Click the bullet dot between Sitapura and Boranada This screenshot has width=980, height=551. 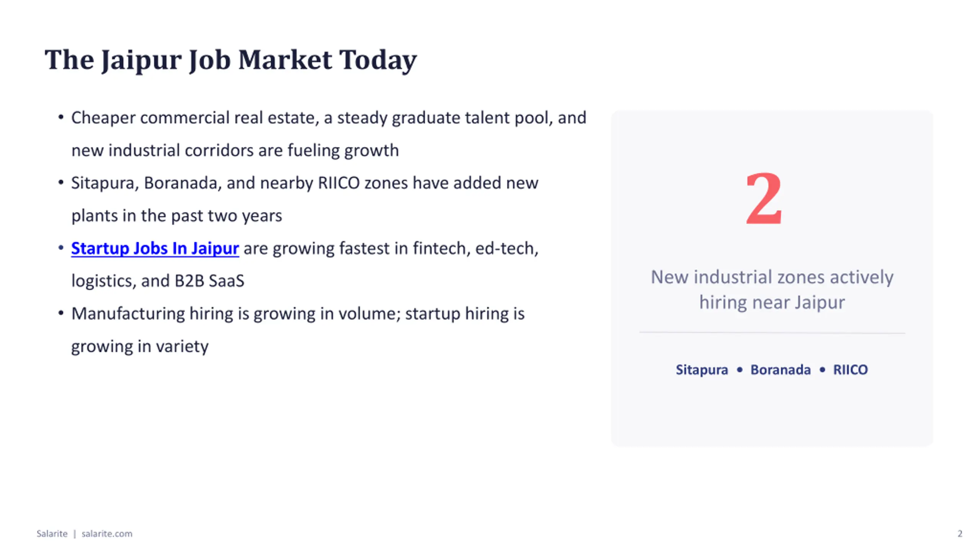(740, 370)
